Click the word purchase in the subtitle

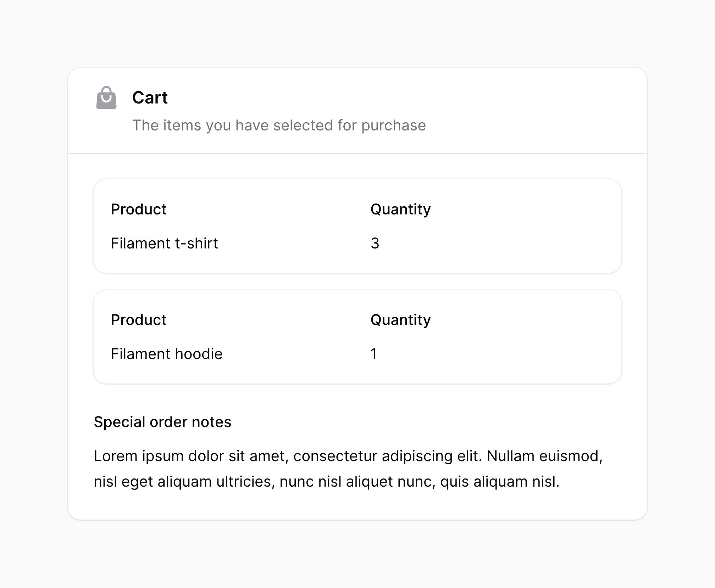(393, 126)
